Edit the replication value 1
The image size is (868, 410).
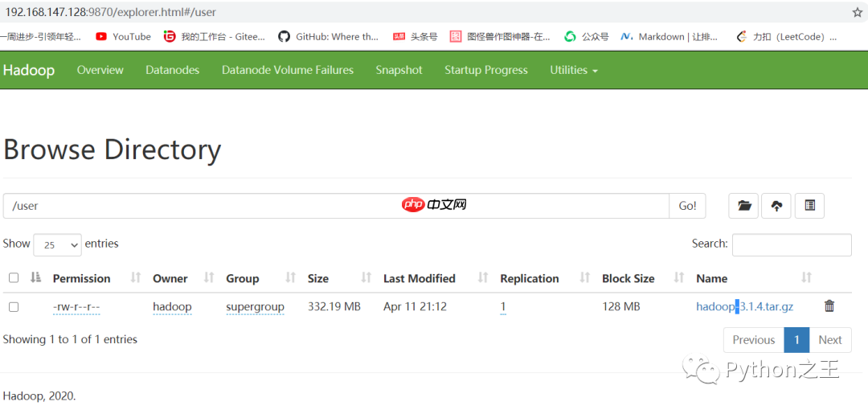[x=503, y=306]
